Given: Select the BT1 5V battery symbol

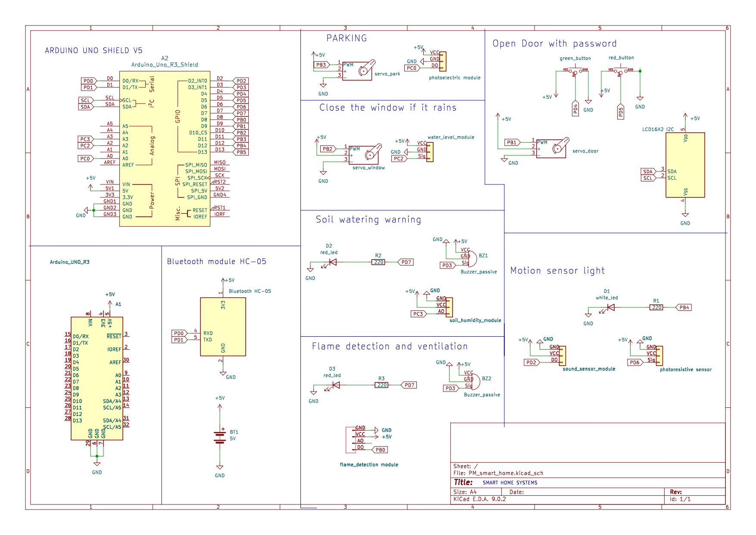Looking at the screenshot, I should point(220,436).
